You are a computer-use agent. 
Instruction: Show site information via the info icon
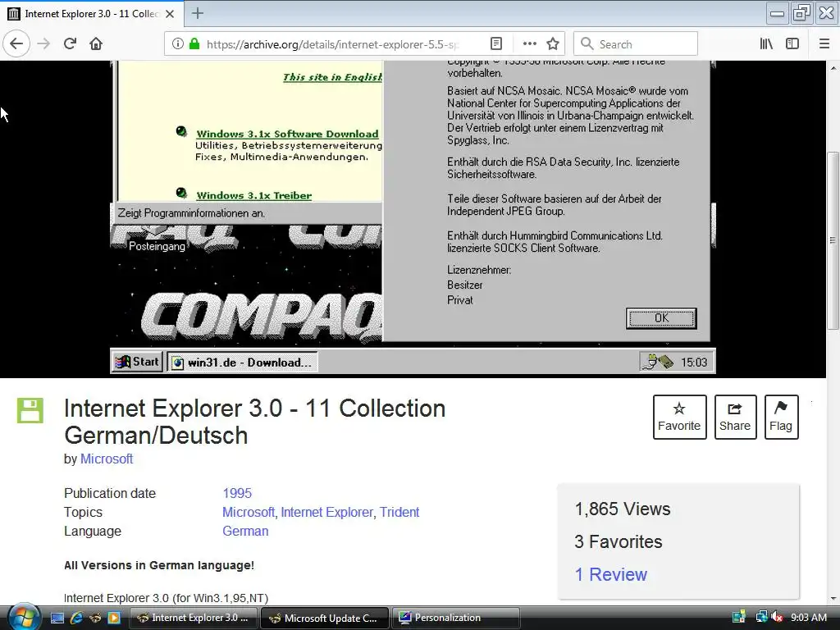pos(178,44)
